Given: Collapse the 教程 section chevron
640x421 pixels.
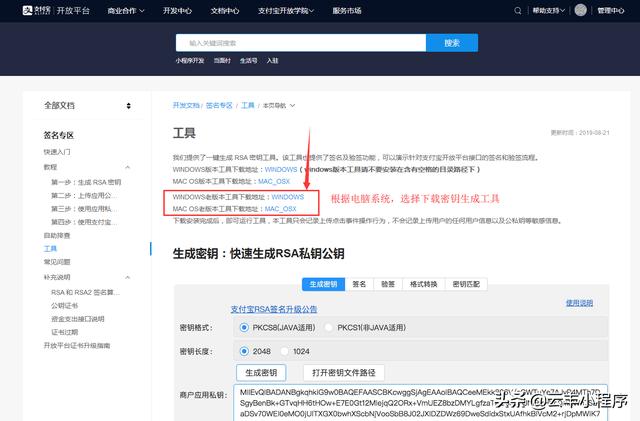Looking at the screenshot, I should tap(128, 167).
